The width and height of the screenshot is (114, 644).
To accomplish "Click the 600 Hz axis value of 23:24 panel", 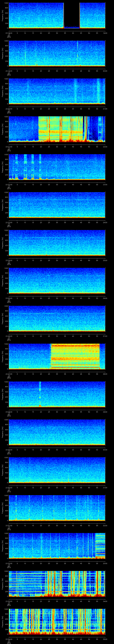I will pos(7,240).
